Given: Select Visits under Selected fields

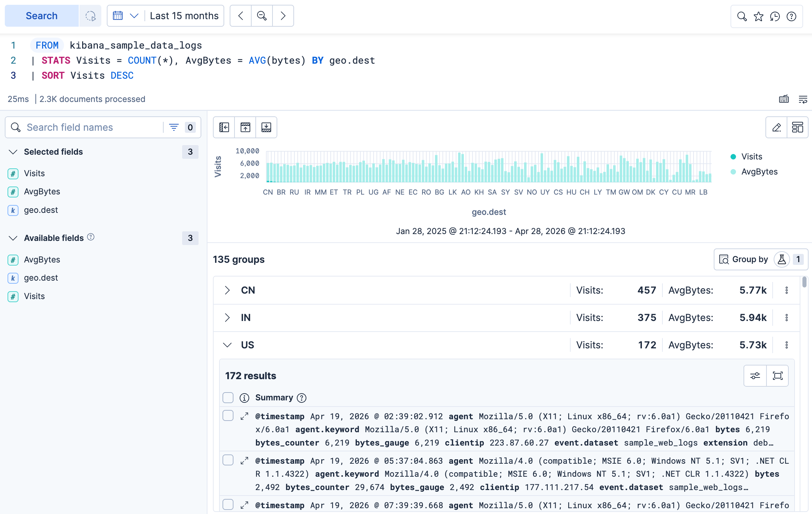Looking at the screenshot, I should pos(34,174).
